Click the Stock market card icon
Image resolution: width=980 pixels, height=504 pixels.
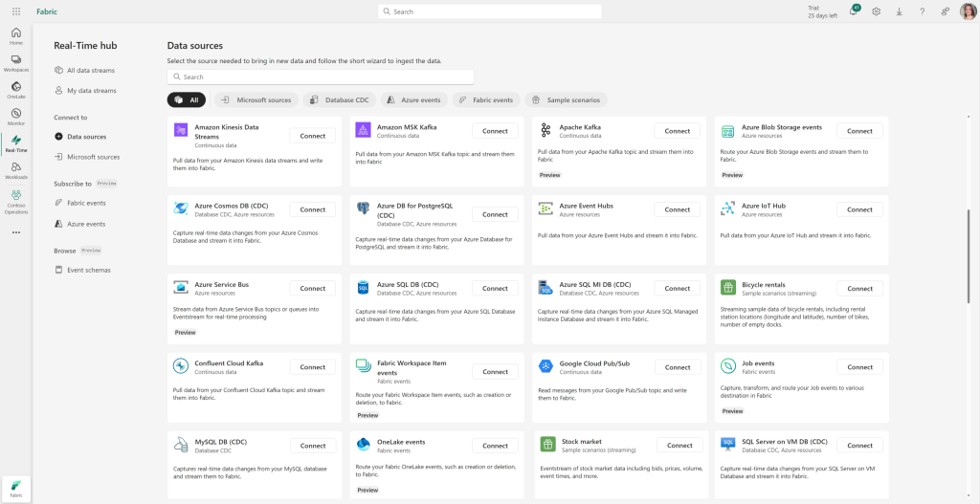548,444
